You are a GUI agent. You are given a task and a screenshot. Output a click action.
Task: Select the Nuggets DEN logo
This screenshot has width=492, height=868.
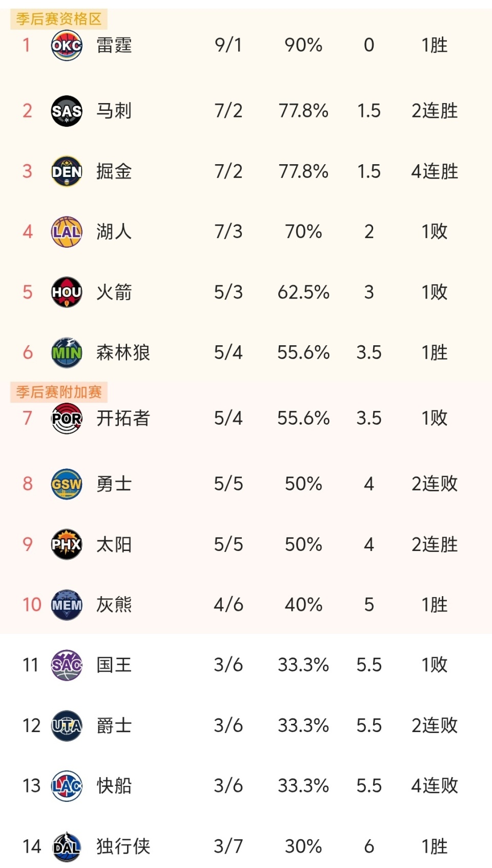tap(67, 171)
